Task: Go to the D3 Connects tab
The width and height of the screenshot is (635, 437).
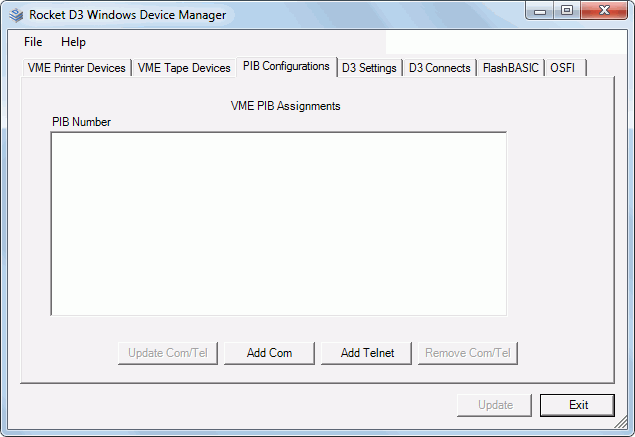Action: click(439, 68)
